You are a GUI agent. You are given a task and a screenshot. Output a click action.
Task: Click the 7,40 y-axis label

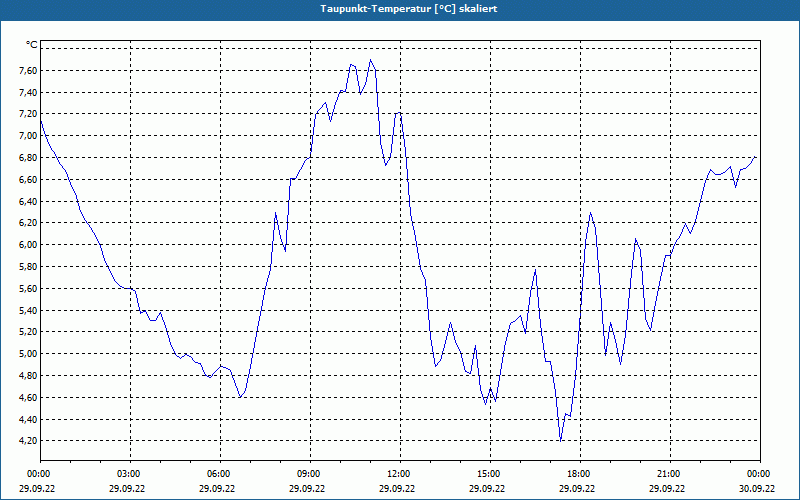click(x=28, y=92)
